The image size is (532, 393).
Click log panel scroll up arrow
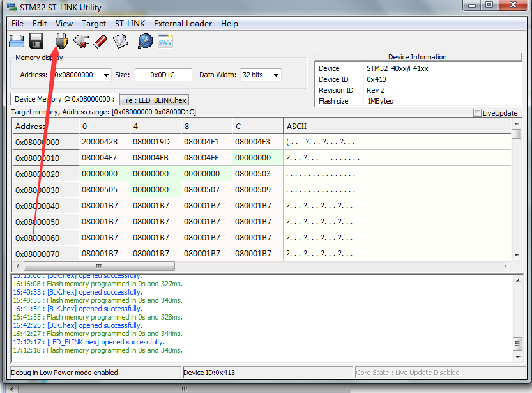(518, 281)
